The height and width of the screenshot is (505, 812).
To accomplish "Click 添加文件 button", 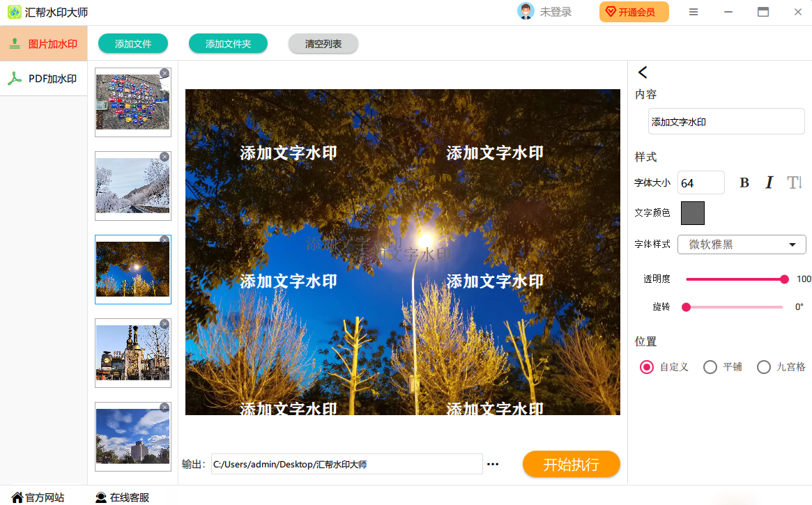I will coord(133,44).
